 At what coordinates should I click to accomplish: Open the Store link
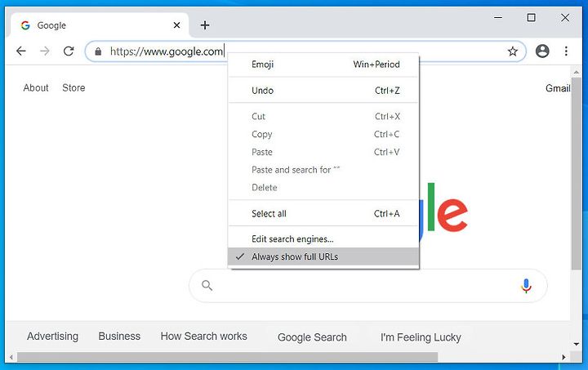[x=73, y=87]
